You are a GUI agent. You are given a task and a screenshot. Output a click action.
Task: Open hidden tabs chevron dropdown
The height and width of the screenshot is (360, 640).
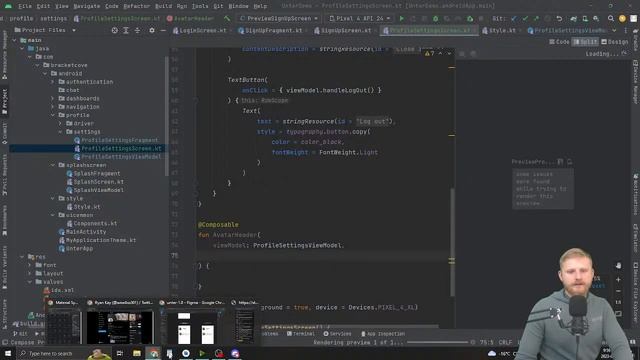614,31
